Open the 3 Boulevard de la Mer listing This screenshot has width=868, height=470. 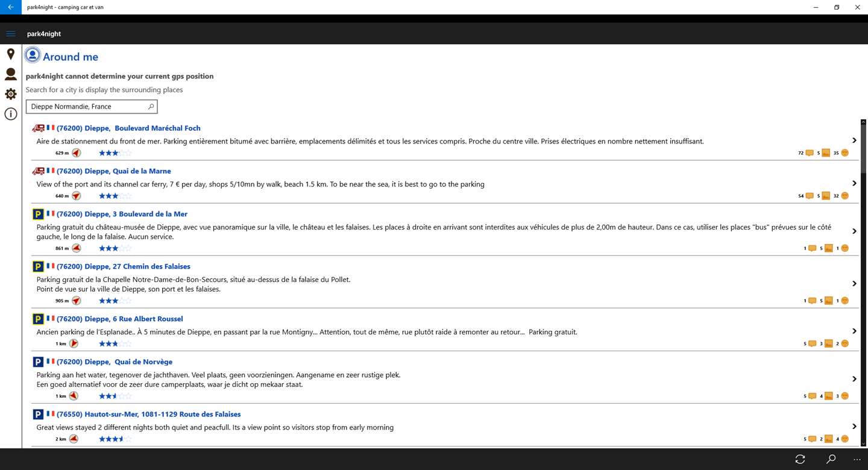click(x=136, y=214)
